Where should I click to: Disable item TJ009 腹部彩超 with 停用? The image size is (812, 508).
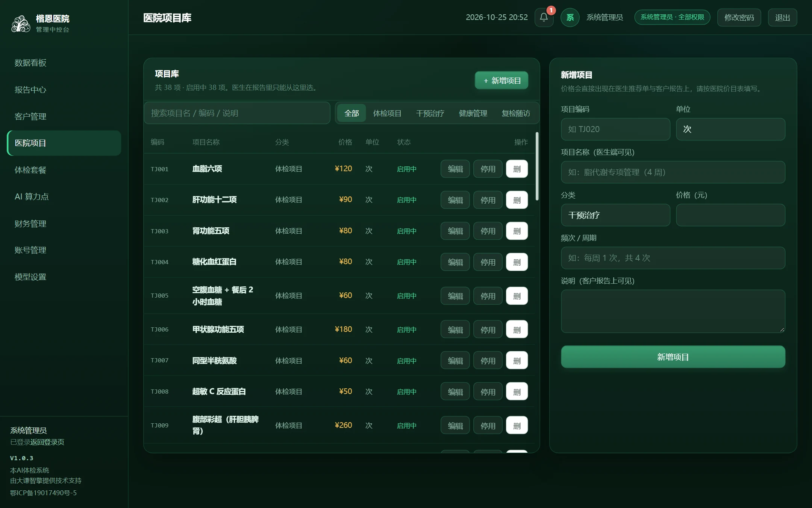coord(488,426)
